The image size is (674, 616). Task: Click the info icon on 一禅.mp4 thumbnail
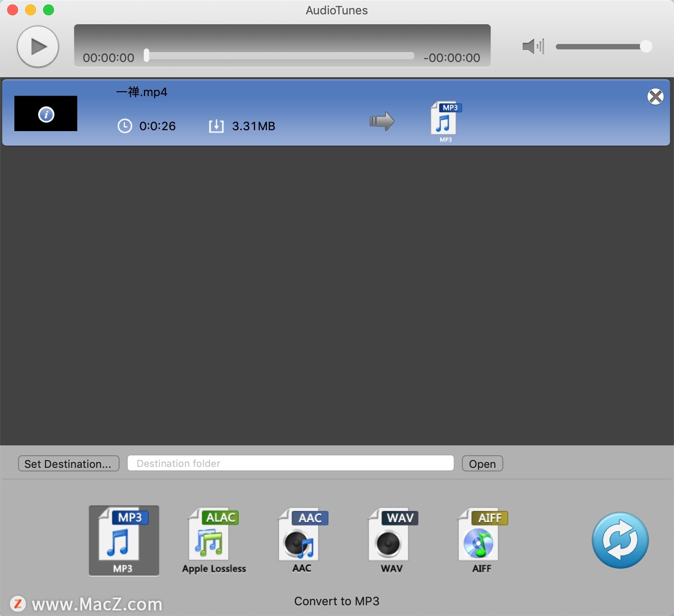(x=46, y=114)
